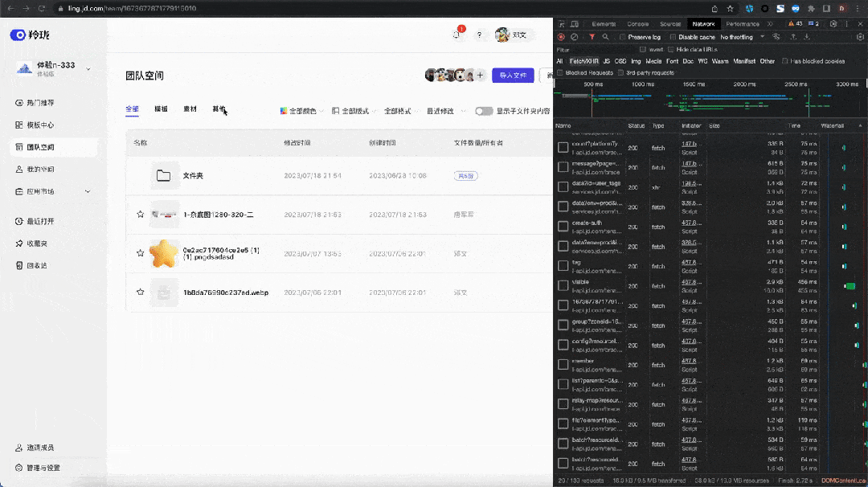868x487 pixels.
Task: Click the 导入文件 button
Action: tap(514, 74)
